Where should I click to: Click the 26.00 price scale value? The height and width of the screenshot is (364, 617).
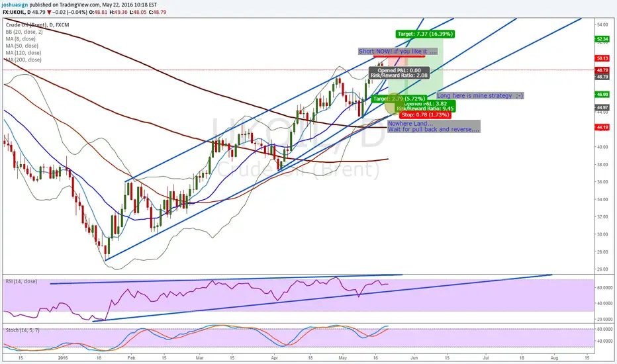[x=602, y=269]
